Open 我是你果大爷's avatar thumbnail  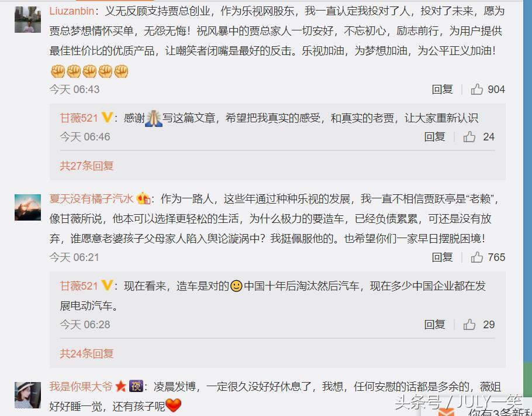point(28,395)
